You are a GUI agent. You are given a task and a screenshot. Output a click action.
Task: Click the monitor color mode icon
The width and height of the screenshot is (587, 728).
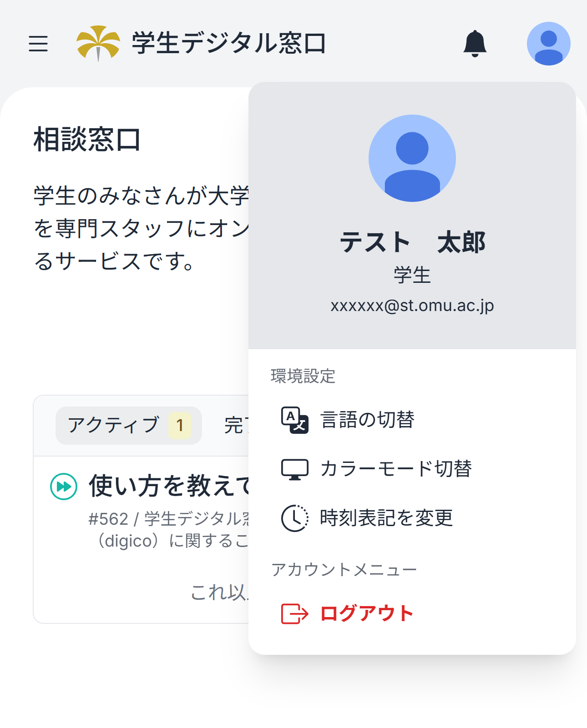click(x=294, y=469)
